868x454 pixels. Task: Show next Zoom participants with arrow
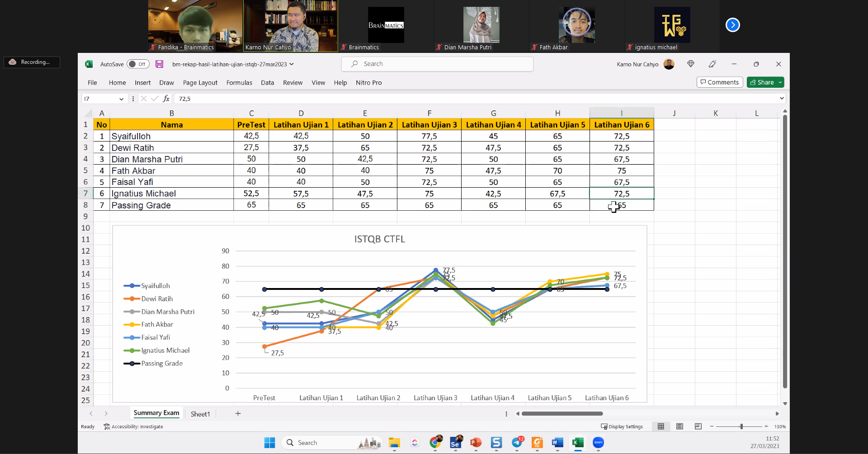coord(732,25)
